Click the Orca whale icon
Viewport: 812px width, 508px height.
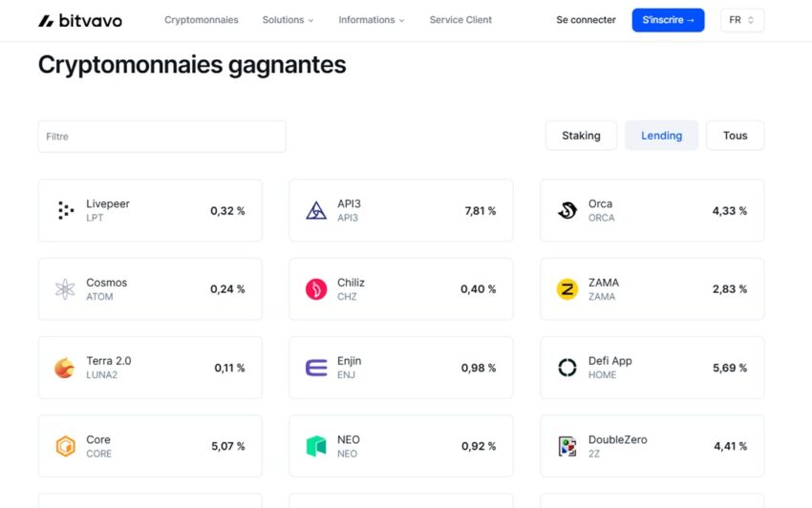pos(567,210)
